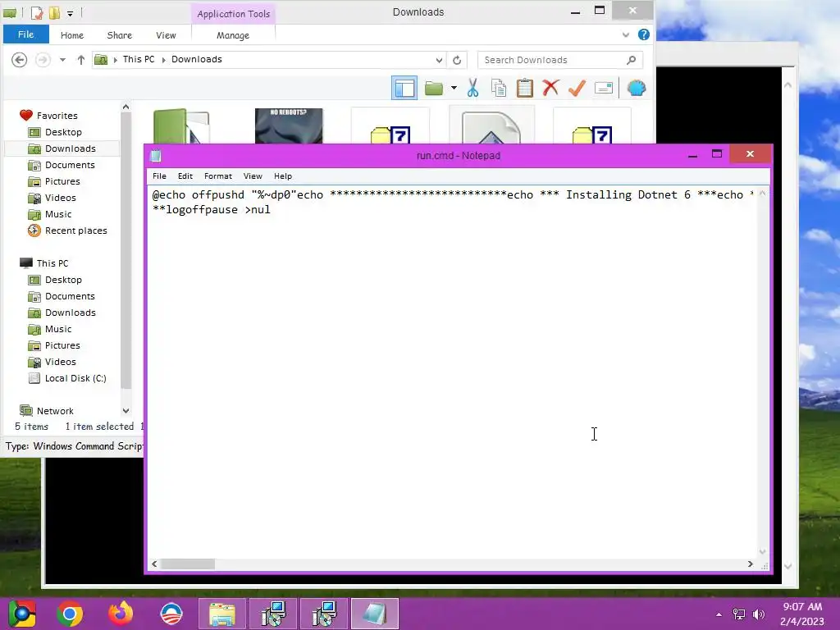Select This PC in navigation pane
Screen dimensions: 840x630
(52, 263)
